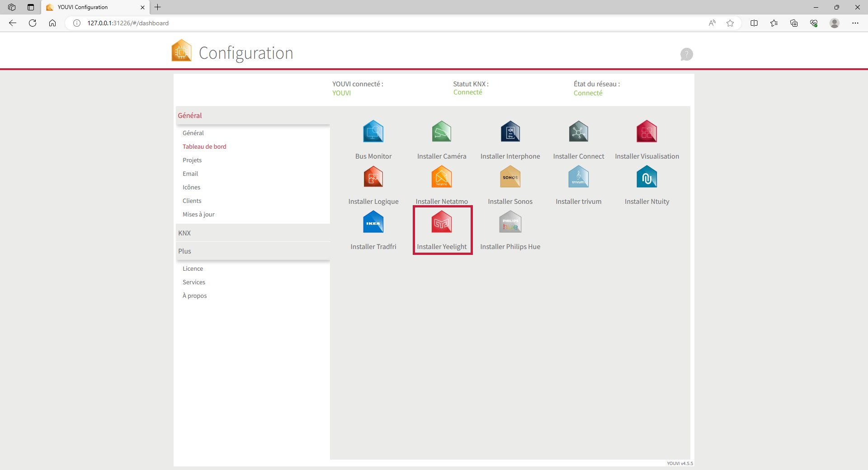The width and height of the screenshot is (868, 470).
Task: Click the YOUVI Configuration logo
Action: pos(182,51)
